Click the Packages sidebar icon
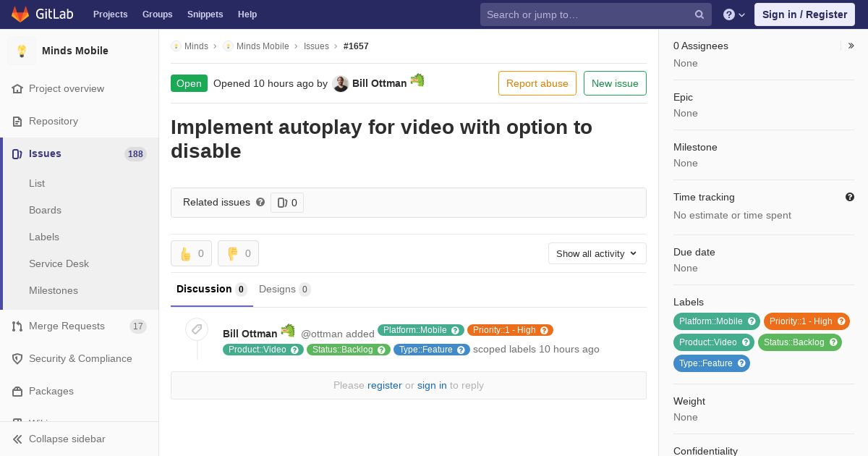The image size is (868, 456). [x=17, y=391]
